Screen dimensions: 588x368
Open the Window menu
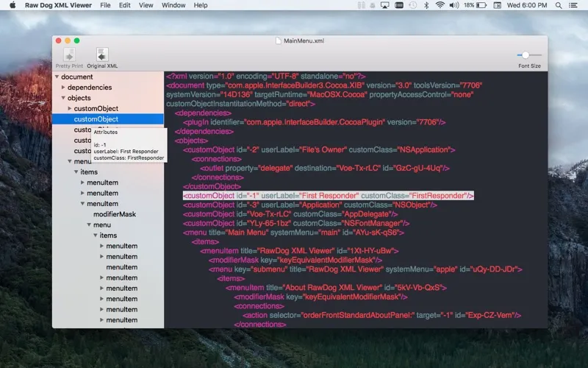pyautogui.click(x=173, y=5)
